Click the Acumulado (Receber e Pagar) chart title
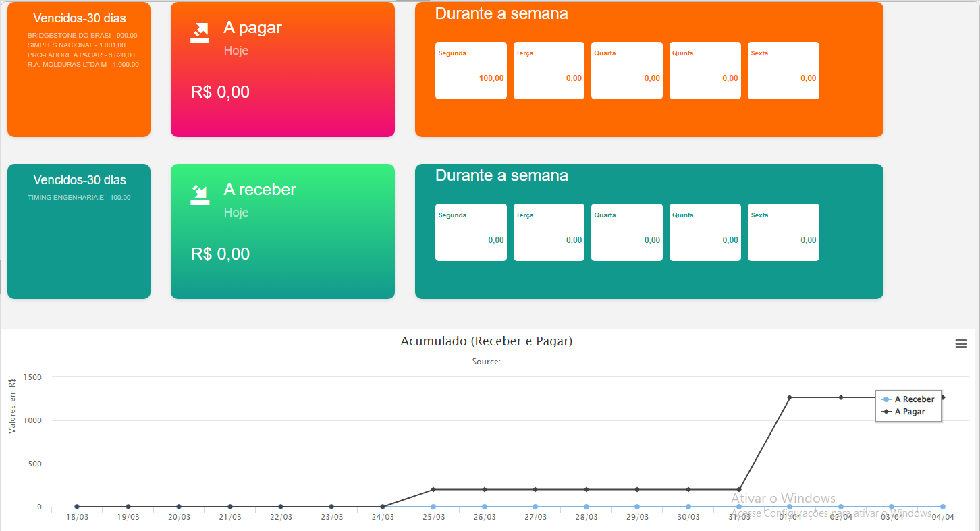This screenshot has height=531, width=980. [x=486, y=341]
